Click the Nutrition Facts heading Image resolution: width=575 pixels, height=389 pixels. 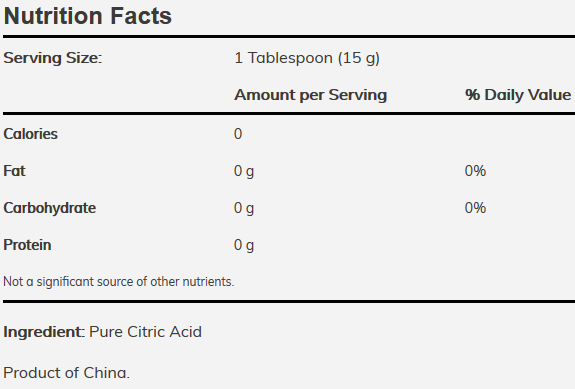pyautogui.click(x=87, y=16)
